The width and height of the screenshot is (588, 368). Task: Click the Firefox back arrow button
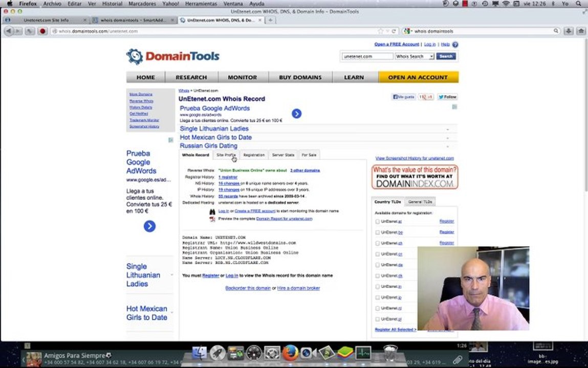8,31
